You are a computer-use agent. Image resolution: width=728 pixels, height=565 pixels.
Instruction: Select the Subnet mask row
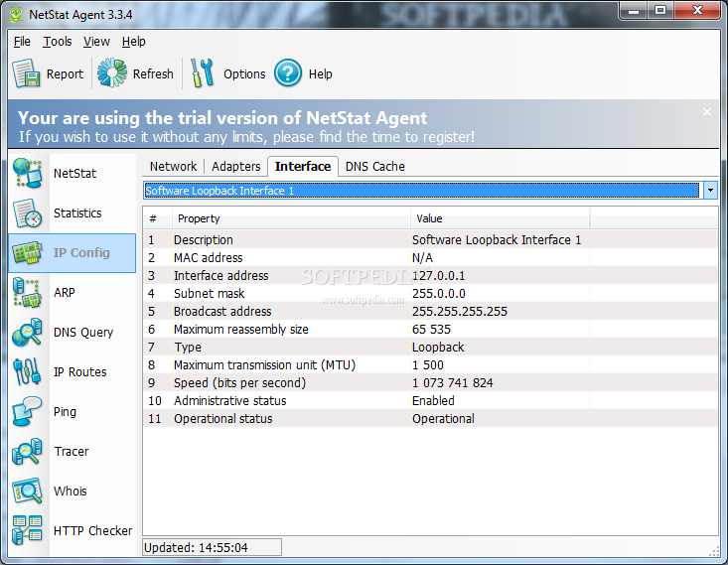coord(430,293)
